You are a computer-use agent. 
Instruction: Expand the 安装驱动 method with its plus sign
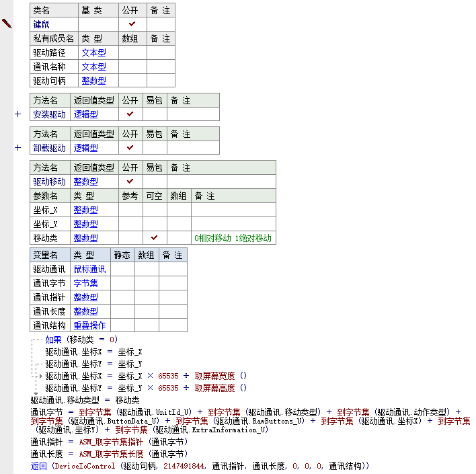point(18,114)
